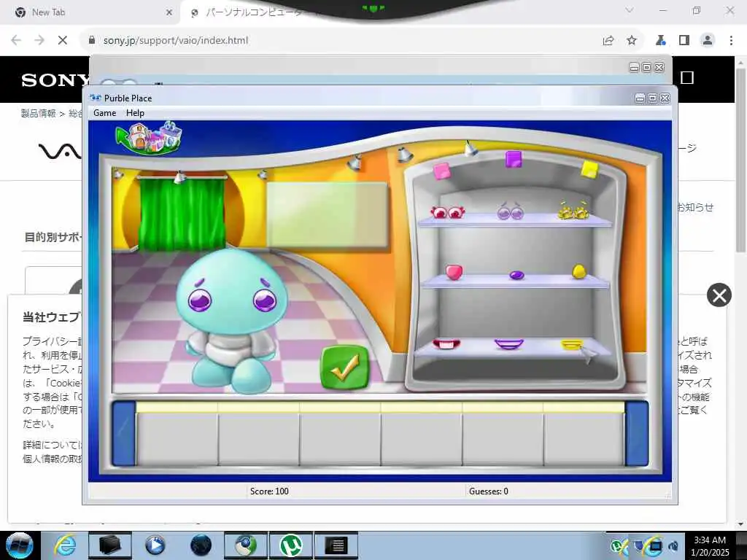The height and width of the screenshot is (560, 747).
Task: Dismiss the cookie notice with the X button
Action: (x=719, y=295)
